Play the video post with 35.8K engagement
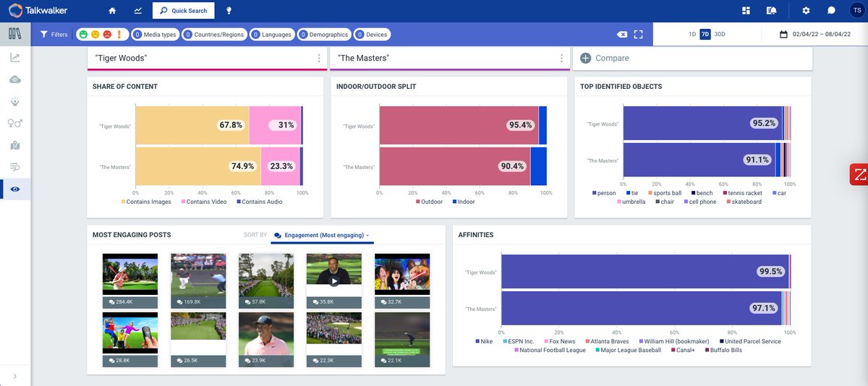Viewport: 868px width, 386px height. pyautogui.click(x=334, y=281)
